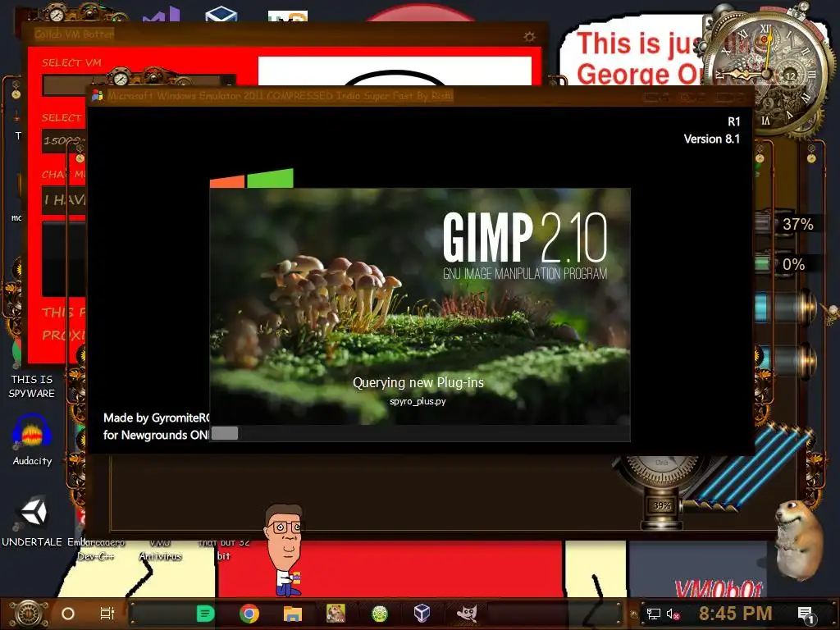This screenshot has width=840, height=630.
Task: Click the 37% usage meter gadget
Action: pyautogui.click(x=787, y=223)
